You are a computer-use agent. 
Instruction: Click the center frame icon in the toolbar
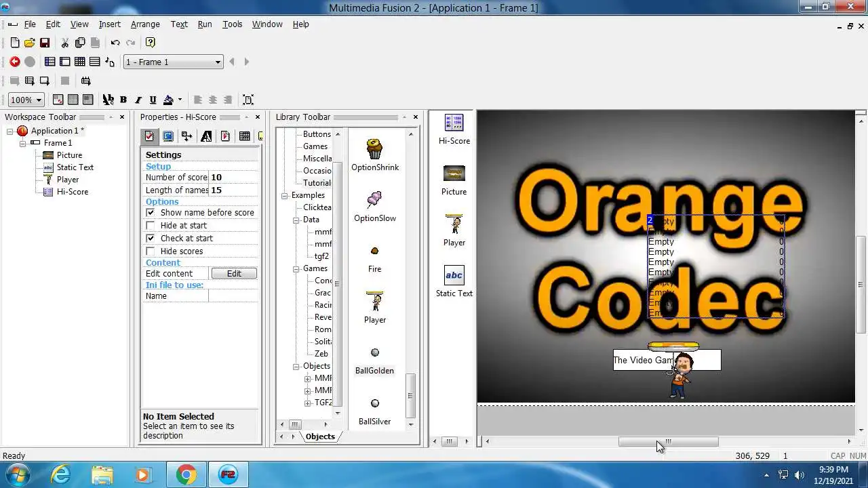pyautogui.click(x=248, y=100)
